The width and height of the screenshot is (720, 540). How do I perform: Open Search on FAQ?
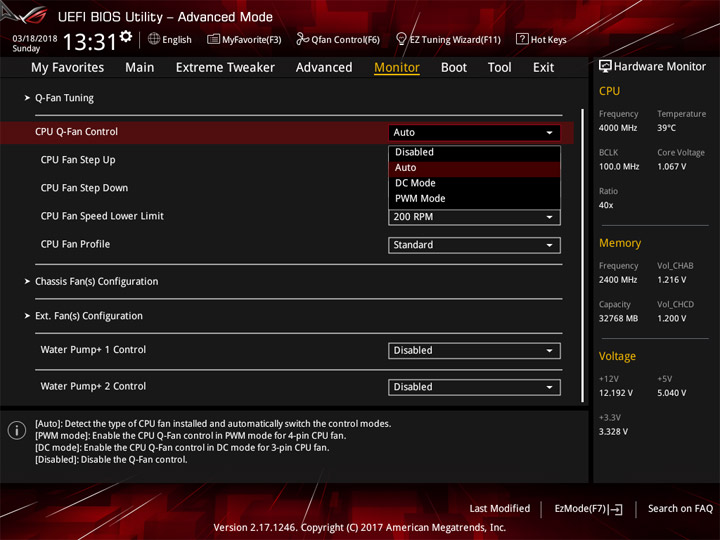[x=680, y=509]
